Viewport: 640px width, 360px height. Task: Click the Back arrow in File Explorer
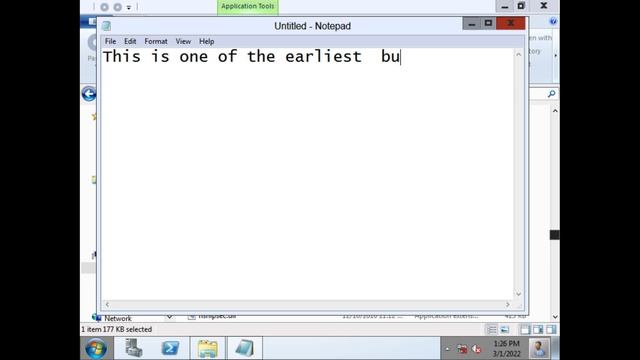[x=89, y=94]
